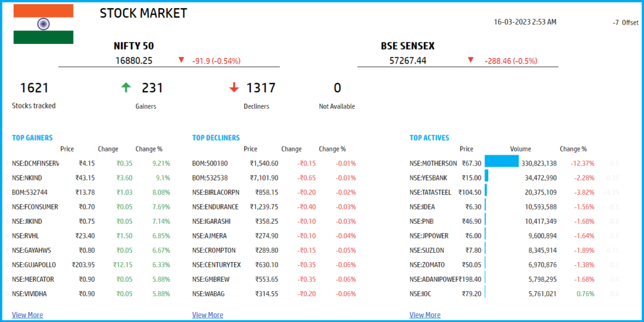Select BOM:500180 decliner row
Screen dimensions: 644x322
(x=274, y=164)
